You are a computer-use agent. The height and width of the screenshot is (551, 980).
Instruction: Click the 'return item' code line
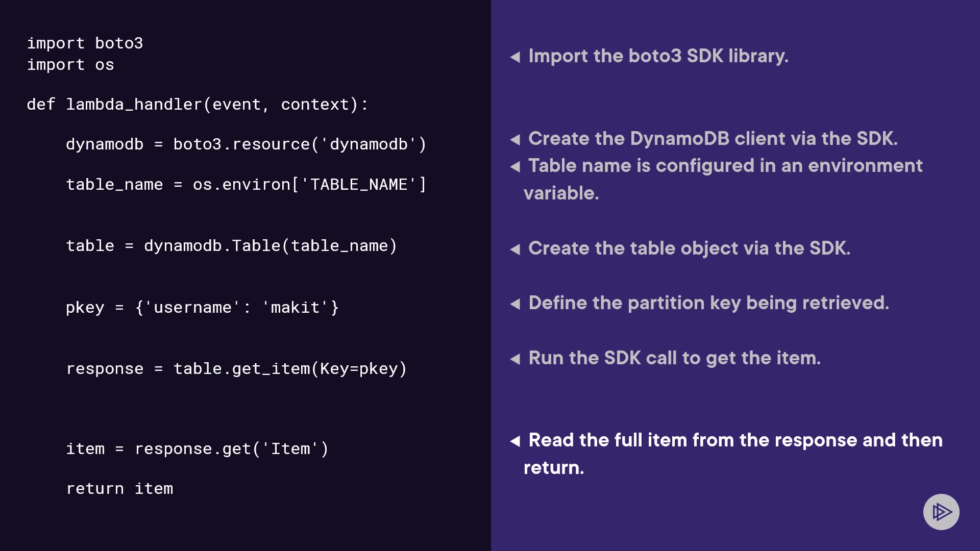(x=119, y=489)
